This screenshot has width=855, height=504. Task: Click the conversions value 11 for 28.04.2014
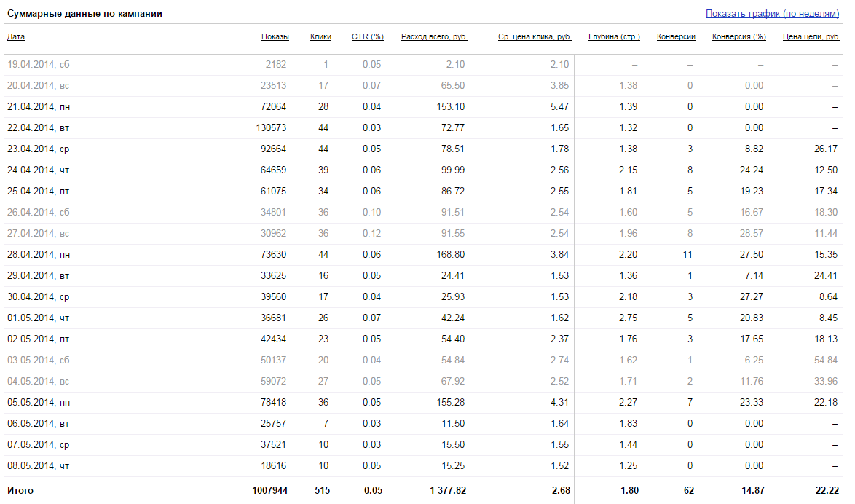689,255
